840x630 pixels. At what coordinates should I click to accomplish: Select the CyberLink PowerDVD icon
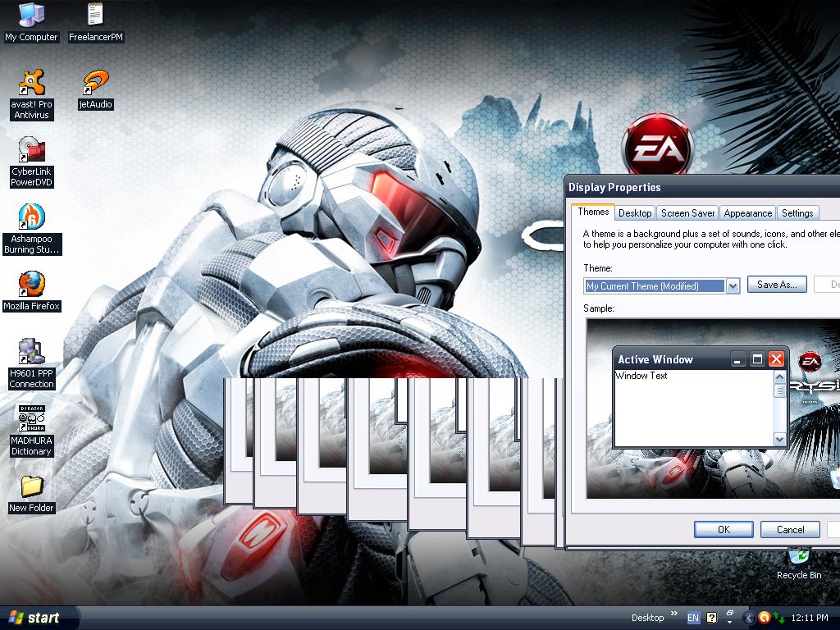coord(31,151)
